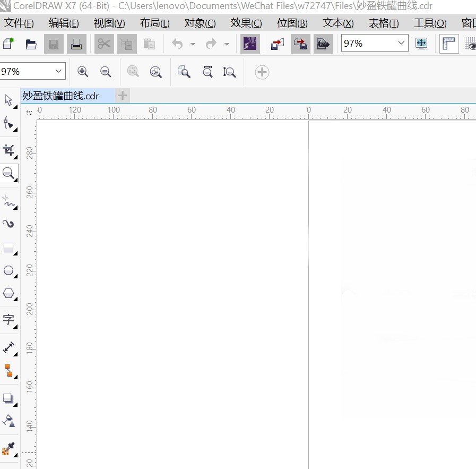
Task: Open the 效果(C) menu
Action: click(x=246, y=23)
